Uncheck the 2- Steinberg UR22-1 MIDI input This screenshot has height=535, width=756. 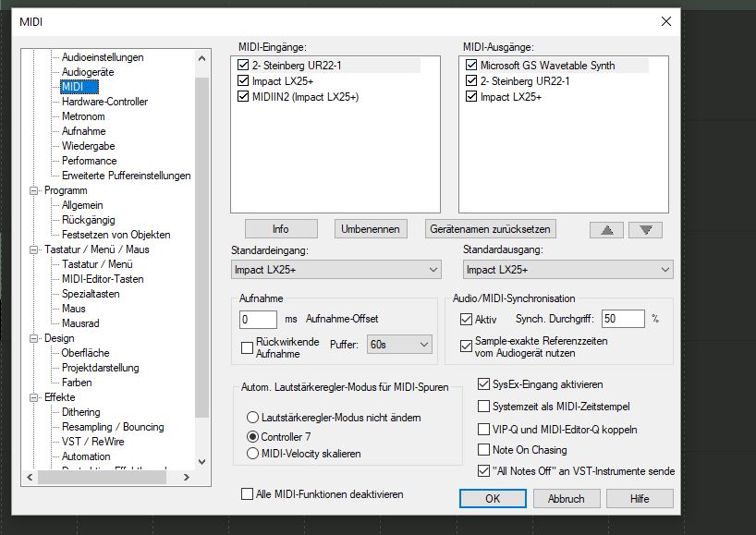coord(243,65)
